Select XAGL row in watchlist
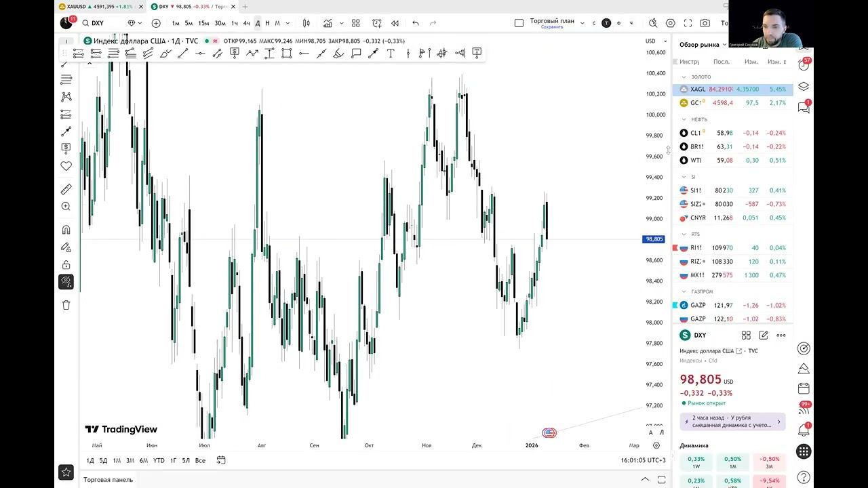868x488 pixels. [x=733, y=89]
